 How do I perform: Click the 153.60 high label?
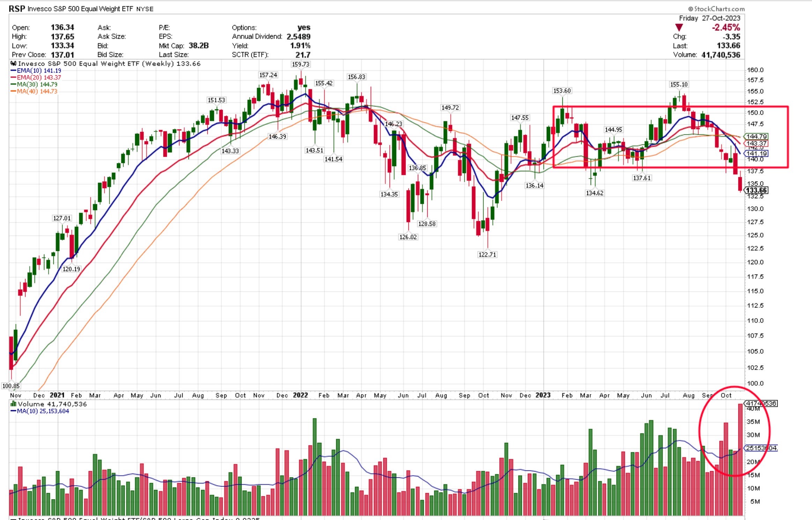click(x=562, y=91)
